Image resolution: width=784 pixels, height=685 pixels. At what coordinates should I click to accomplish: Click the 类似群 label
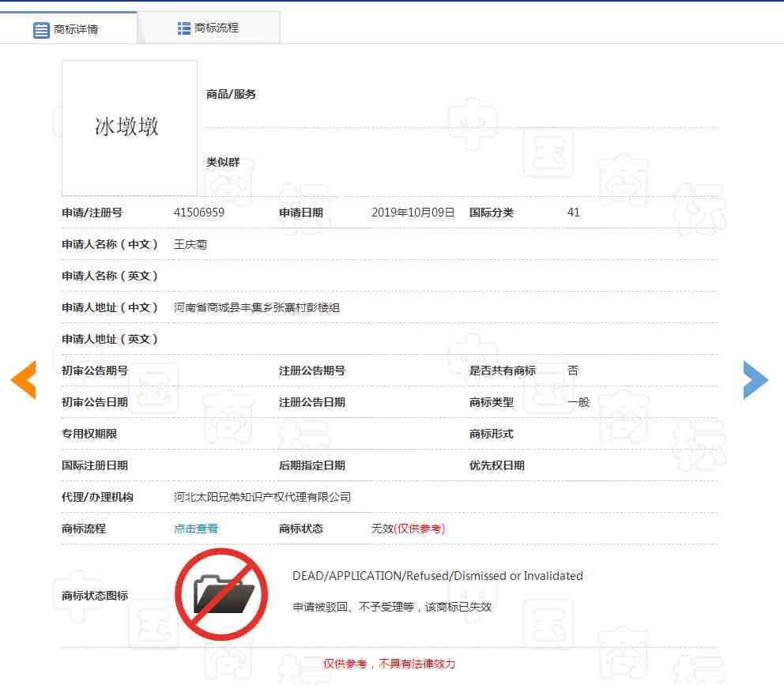pos(223,162)
